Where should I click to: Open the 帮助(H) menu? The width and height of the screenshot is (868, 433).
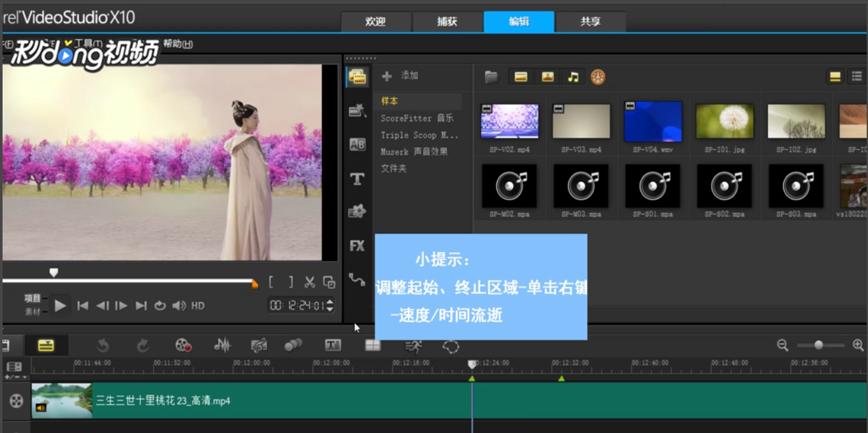(x=178, y=44)
